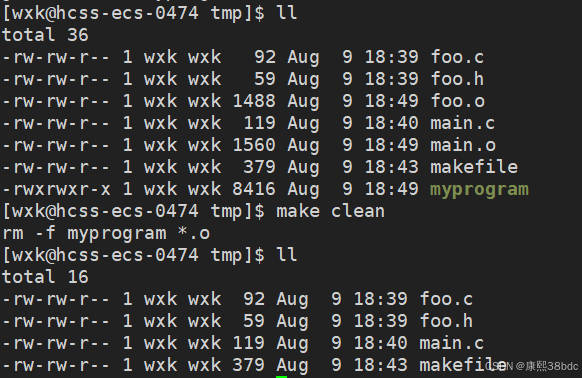Click makefile in the first file listing
Viewport: 582px width, 378px height.
[474, 167]
